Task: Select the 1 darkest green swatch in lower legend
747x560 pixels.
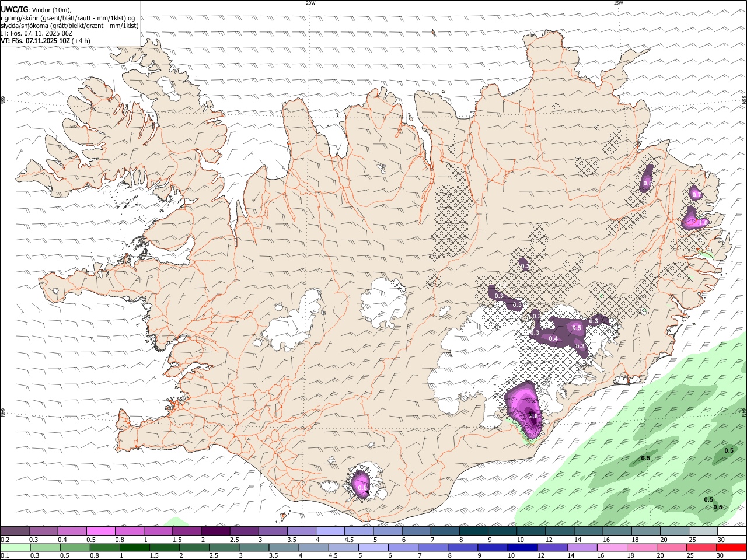Action: (x=135, y=547)
